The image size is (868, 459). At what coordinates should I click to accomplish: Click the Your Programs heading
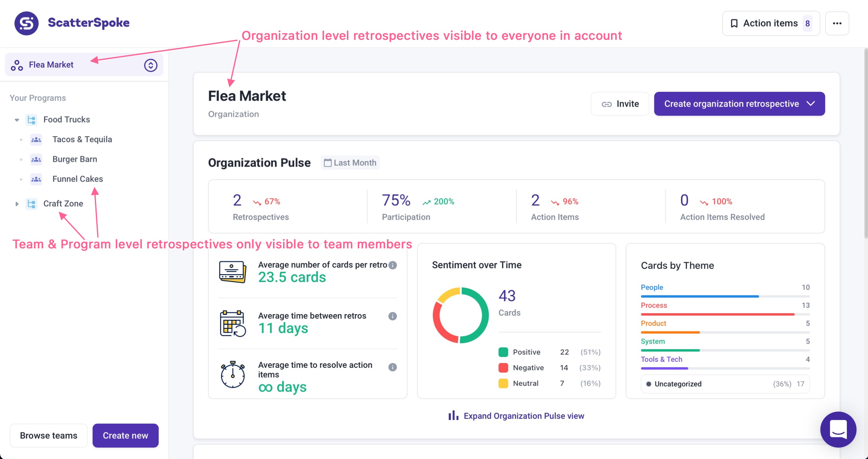pyautogui.click(x=38, y=98)
